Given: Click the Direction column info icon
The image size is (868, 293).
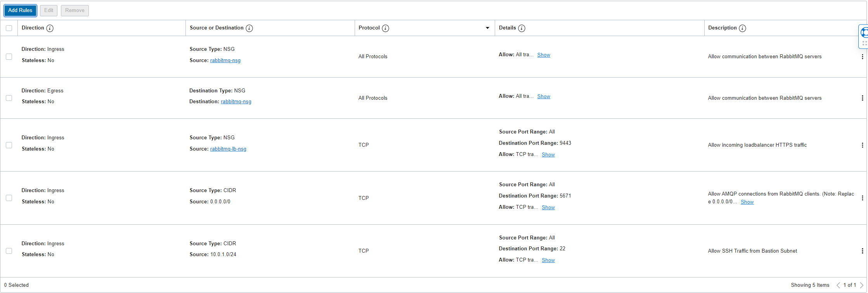Looking at the screenshot, I should click(x=50, y=28).
